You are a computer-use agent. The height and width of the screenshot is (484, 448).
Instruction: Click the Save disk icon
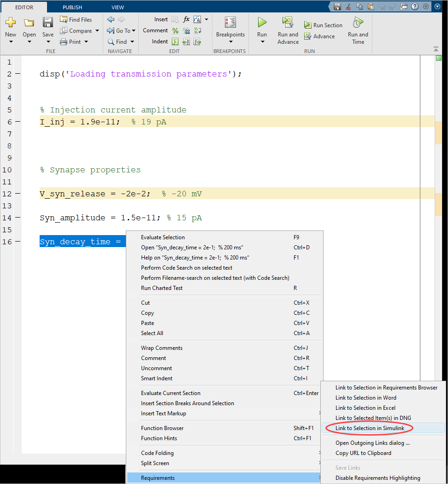(x=47, y=23)
